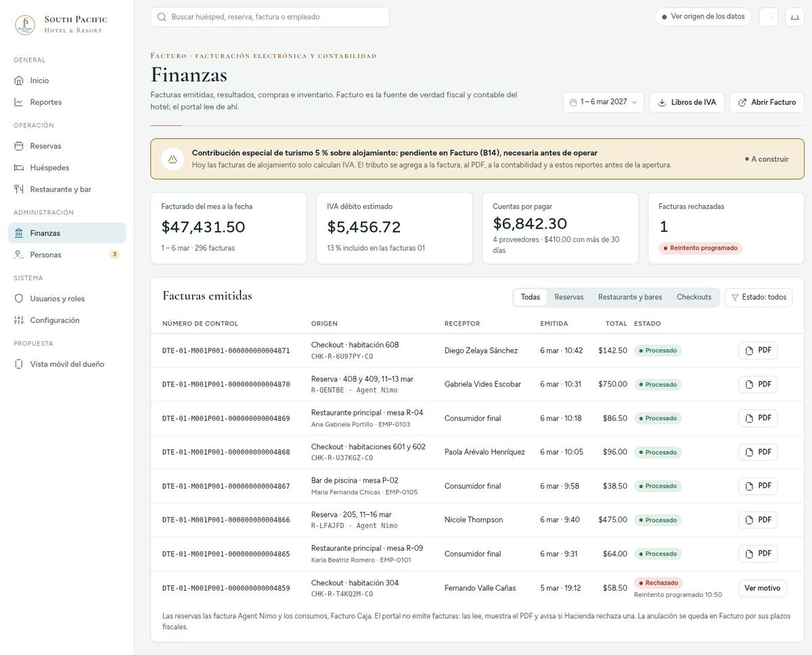Screen dimensions: 812x655
Task: Switch to Restaurante y bares tab
Action: (630, 297)
